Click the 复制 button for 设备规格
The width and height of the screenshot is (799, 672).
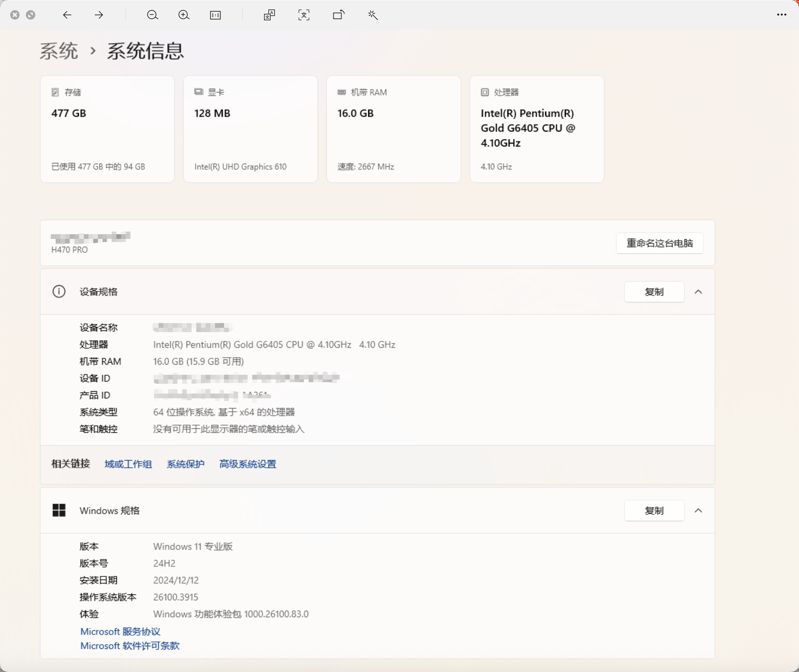click(654, 292)
